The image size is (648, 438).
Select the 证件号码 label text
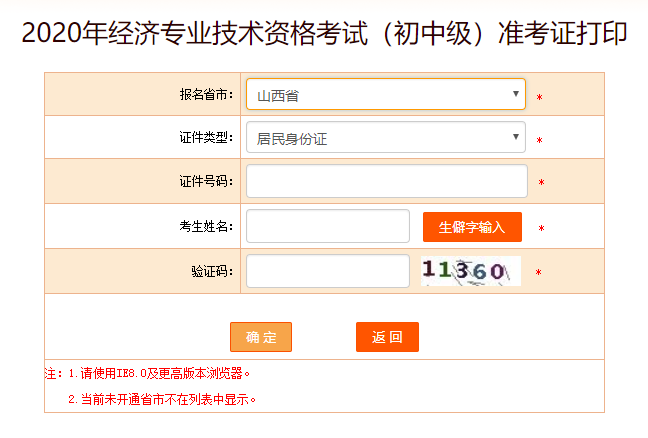(x=206, y=181)
